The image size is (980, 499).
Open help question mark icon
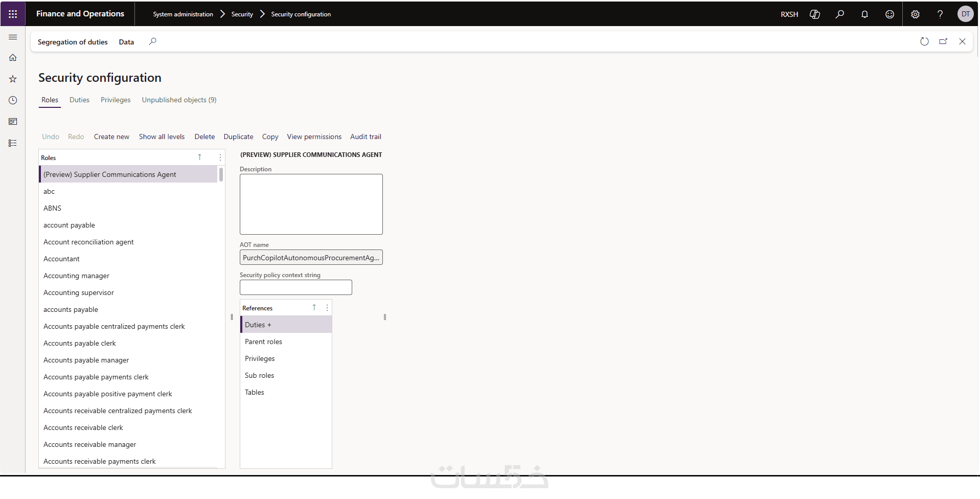click(x=940, y=14)
